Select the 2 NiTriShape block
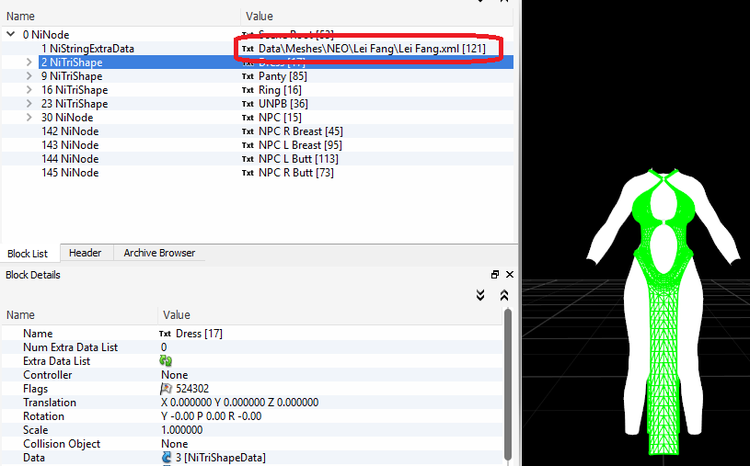750x466 pixels. click(72, 62)
